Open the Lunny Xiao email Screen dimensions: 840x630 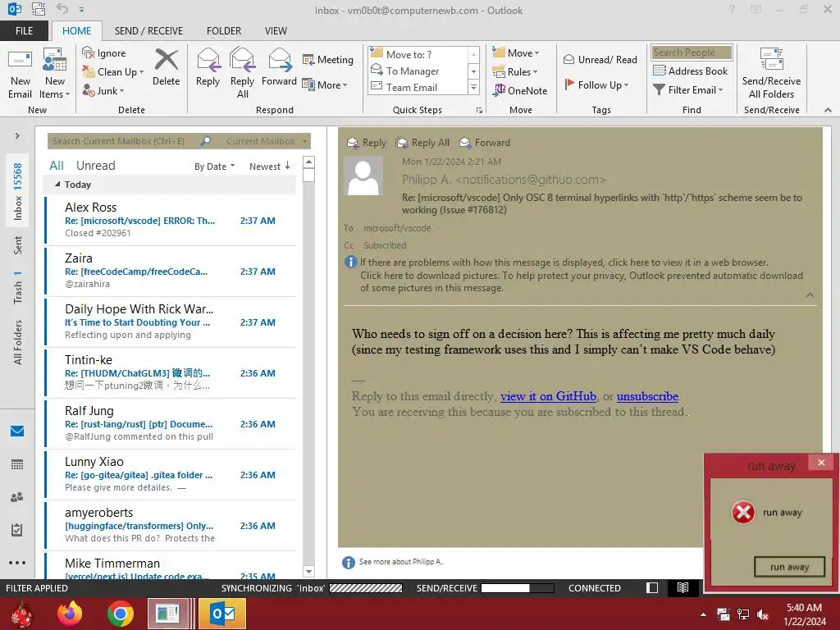(x=171, y=475)
